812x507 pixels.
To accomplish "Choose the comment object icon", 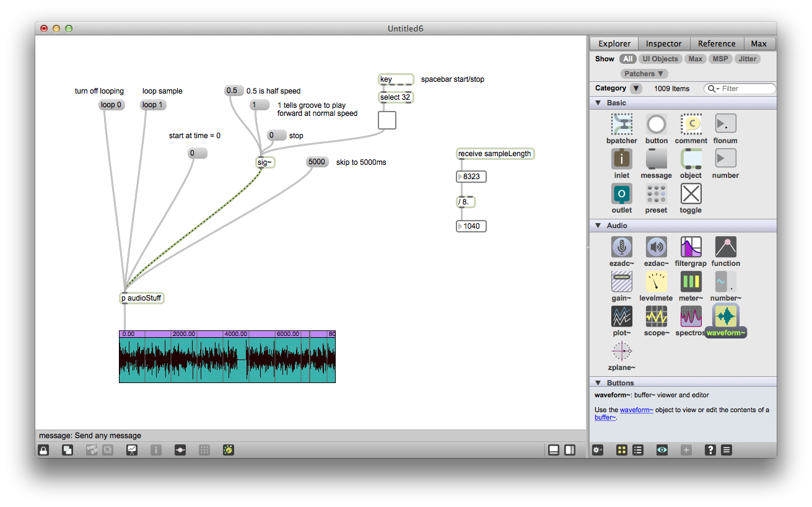I will pos(691,124).
